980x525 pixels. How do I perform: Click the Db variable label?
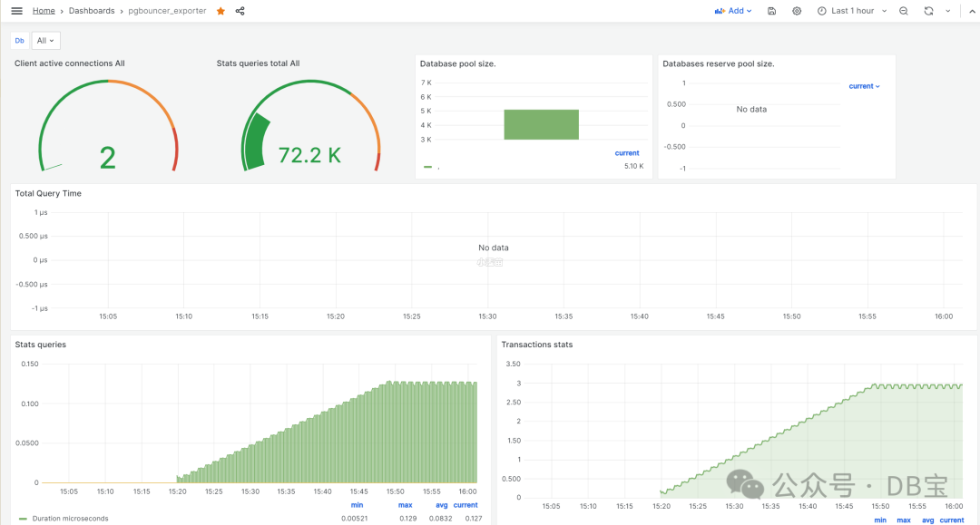[20, 41]
